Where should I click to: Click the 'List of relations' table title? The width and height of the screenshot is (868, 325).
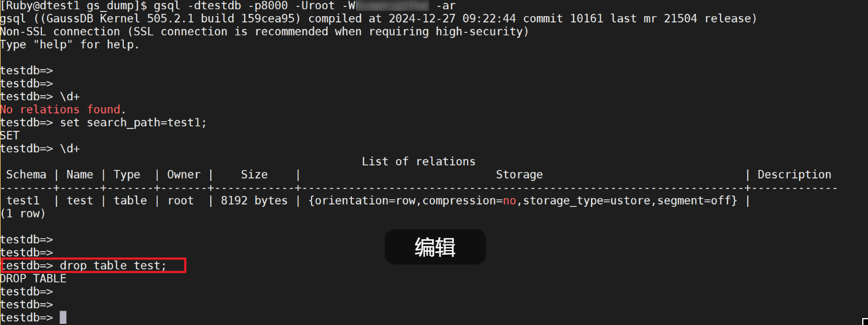(418, 161)
